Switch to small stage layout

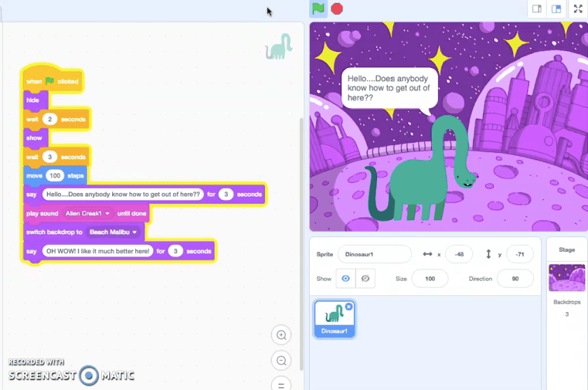pyautogui.click(x=537, y=9)
